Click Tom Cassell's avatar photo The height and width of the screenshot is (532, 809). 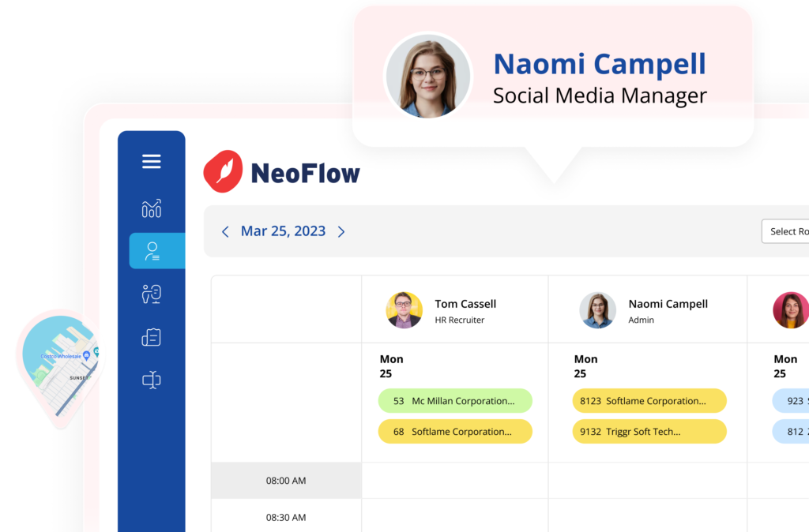click(x=404, y=310)
